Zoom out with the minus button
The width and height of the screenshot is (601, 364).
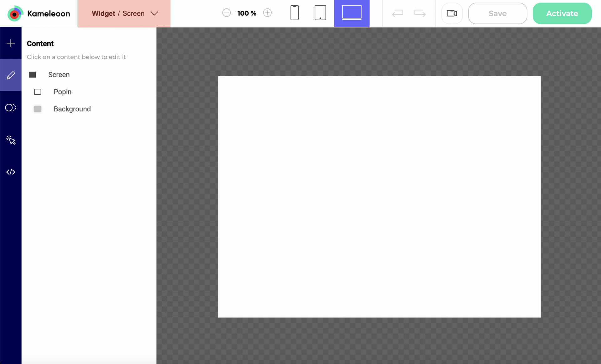(226, 13)
